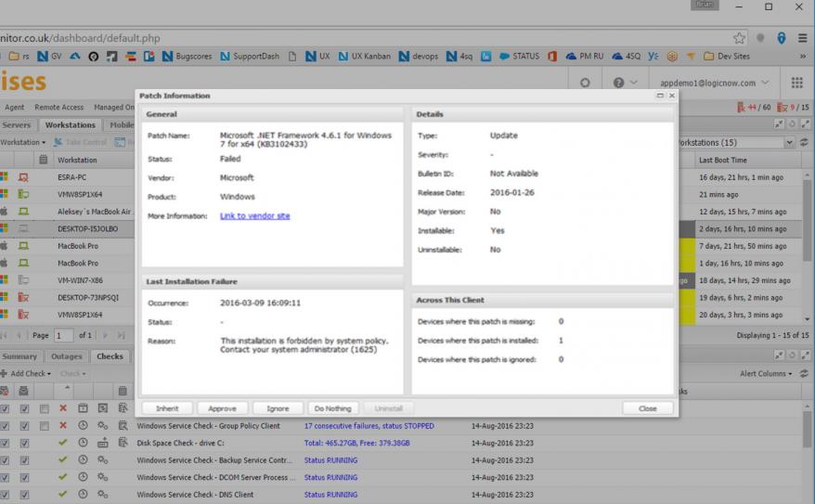Click the drive icon in Disk Space Check row
Screen dimensions: 815x504
click(102, 443)
